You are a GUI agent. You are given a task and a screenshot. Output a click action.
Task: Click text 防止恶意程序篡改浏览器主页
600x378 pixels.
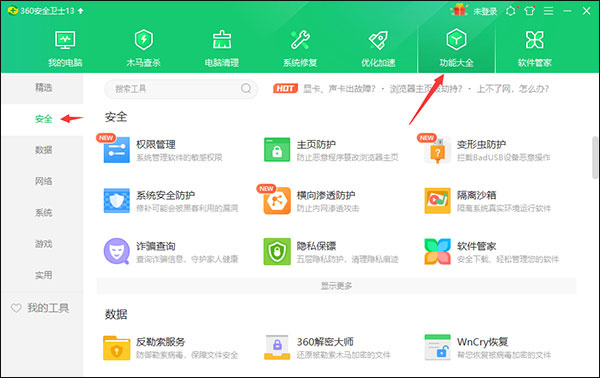click(347, 158)
